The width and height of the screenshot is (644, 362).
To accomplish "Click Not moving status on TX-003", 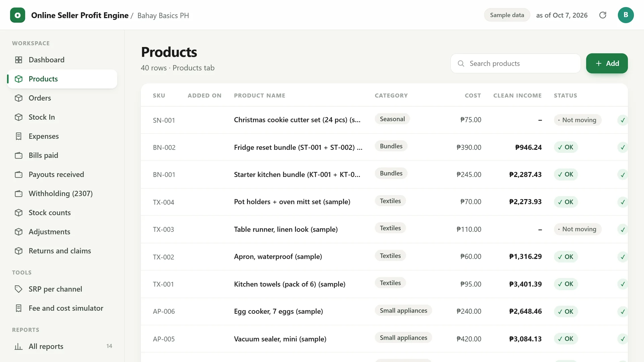I will tap(577, 229).
